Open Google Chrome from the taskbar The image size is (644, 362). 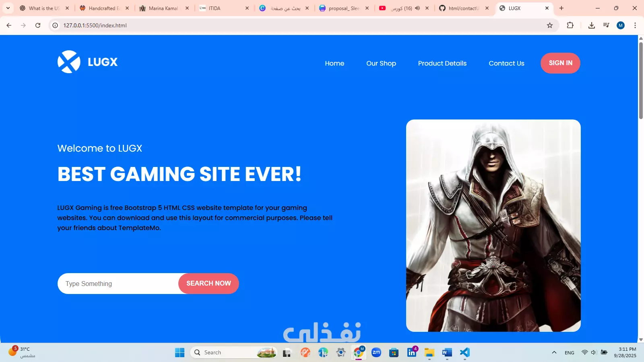(x=359, y=353)
